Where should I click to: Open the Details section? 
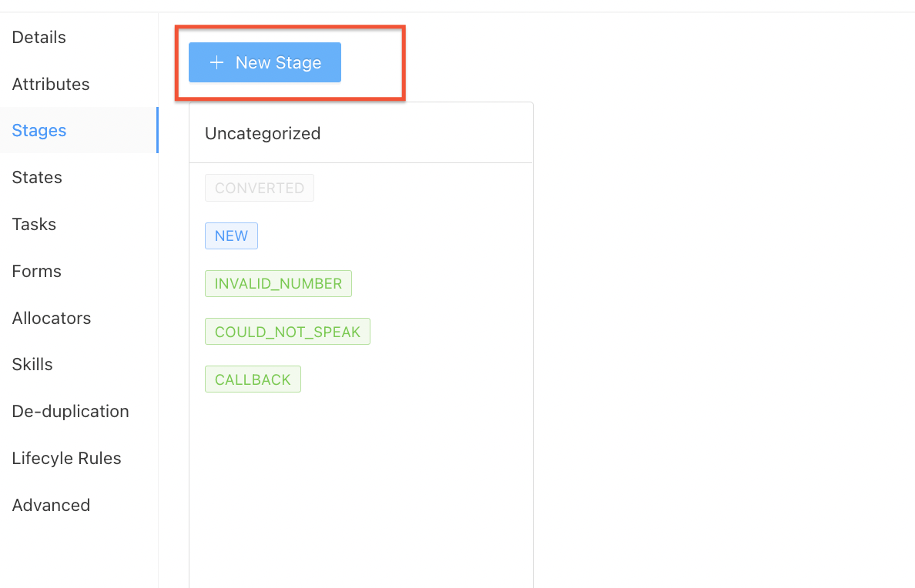39,37
